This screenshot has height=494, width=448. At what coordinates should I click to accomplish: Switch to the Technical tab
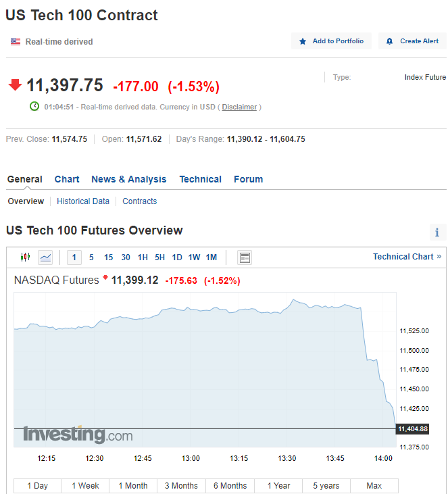[200, 179]
